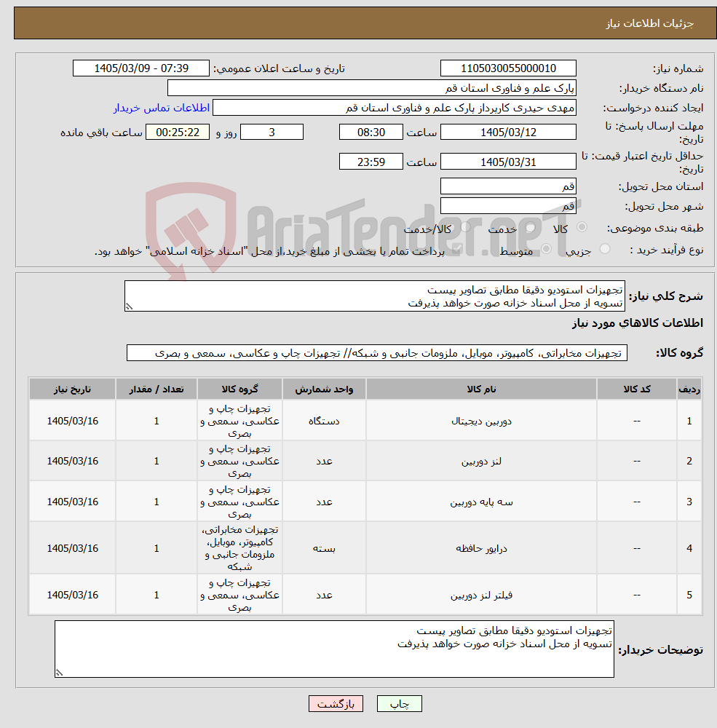Click the price validity date 1405/03/31
This screenshot has height=728, width=717.
(x=508, y=162)
